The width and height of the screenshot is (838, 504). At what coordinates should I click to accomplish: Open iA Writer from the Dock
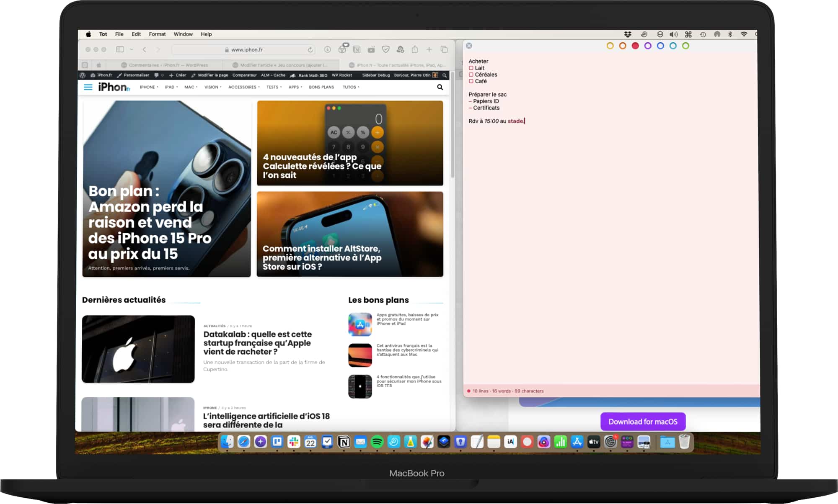coord(510,442)
